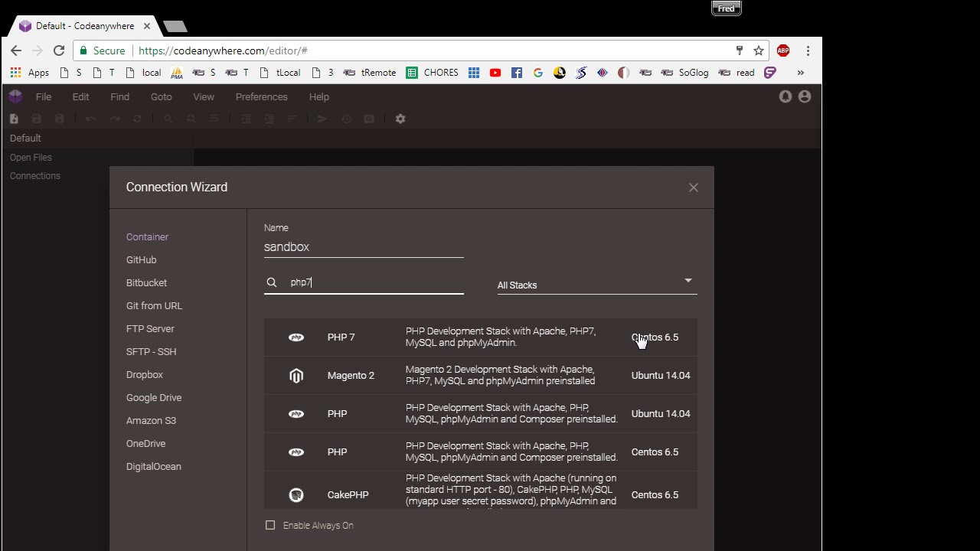Open the Chrome three-dot menu
The width and height of the screenshot is (980, 551).
click(808, 51)
